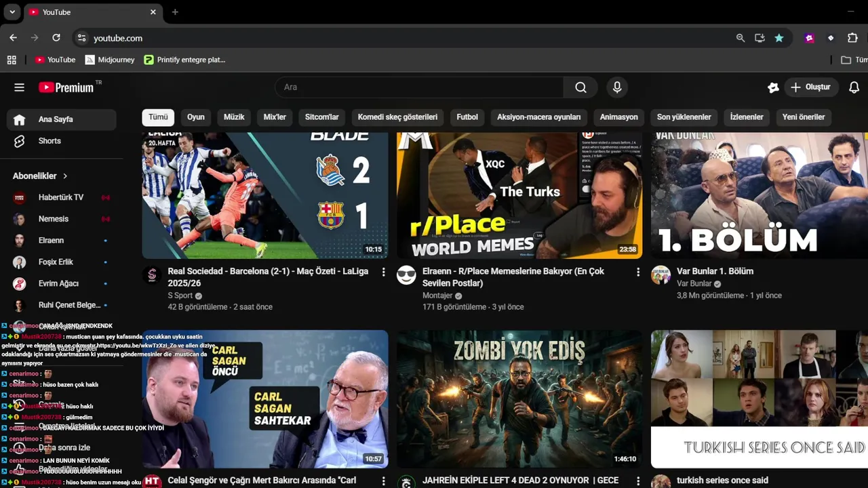The height and width of the screenshot is (488, 868).
Task: Start voice search with microphone icon
Action: click(x=616, y=87)
